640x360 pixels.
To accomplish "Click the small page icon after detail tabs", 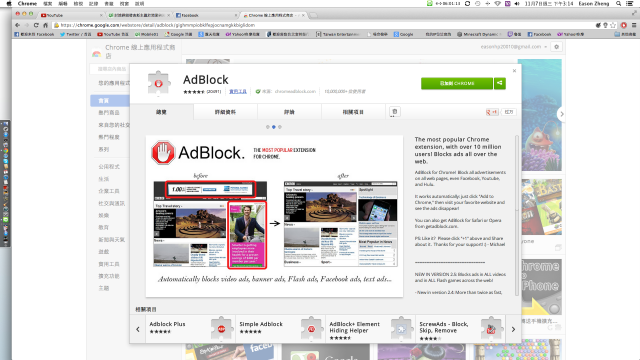I will click(x=395, y=111).
